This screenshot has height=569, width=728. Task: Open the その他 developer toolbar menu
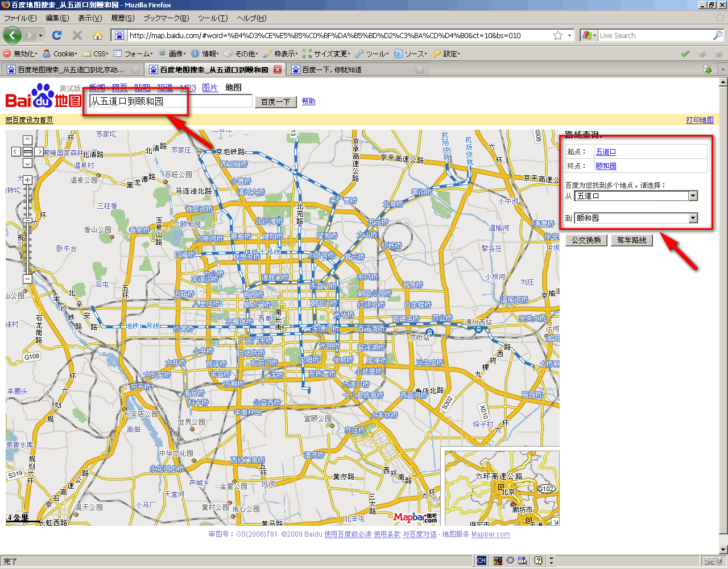241,53
